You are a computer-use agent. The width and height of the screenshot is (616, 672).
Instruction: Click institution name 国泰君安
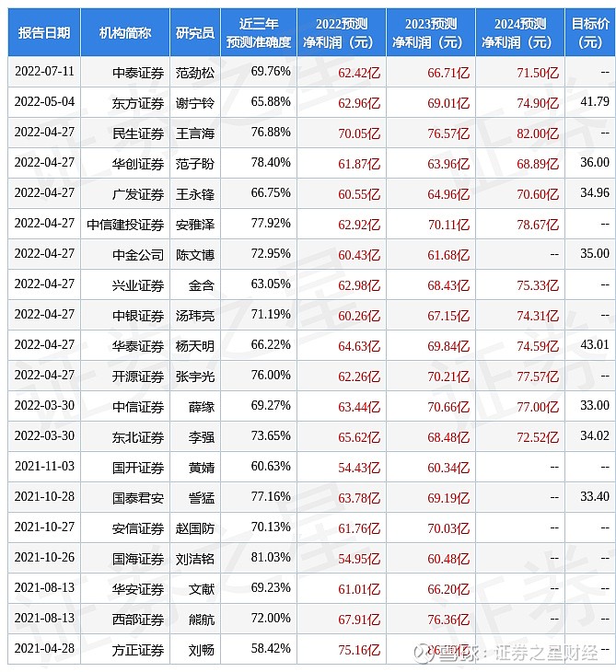tap(138, 498)
